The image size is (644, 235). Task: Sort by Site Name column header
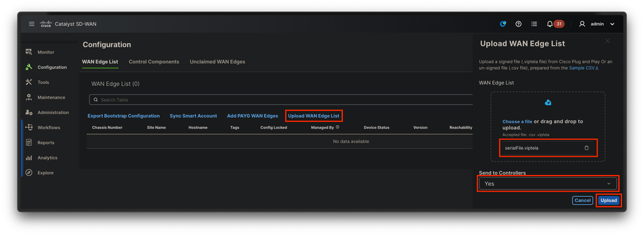pos(157,128)
